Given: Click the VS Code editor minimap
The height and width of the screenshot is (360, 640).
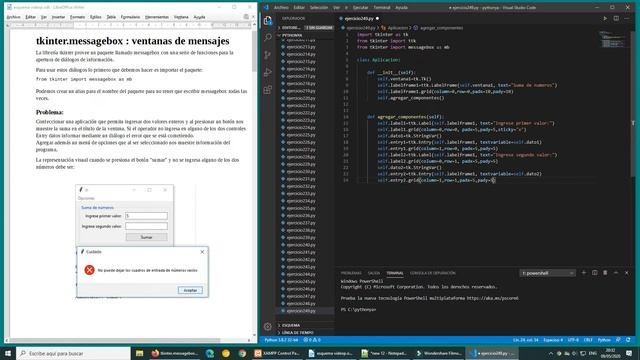Looking at the screenshot, I should point(612,40).
